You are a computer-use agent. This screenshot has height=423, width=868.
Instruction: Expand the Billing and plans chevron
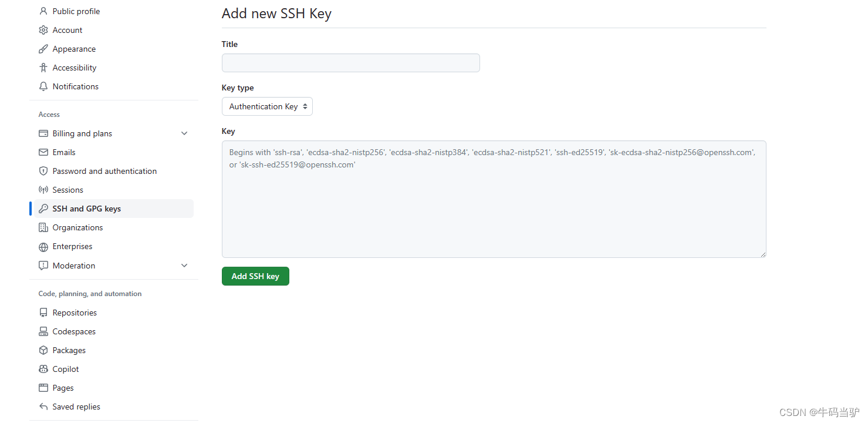click(184, 133)
